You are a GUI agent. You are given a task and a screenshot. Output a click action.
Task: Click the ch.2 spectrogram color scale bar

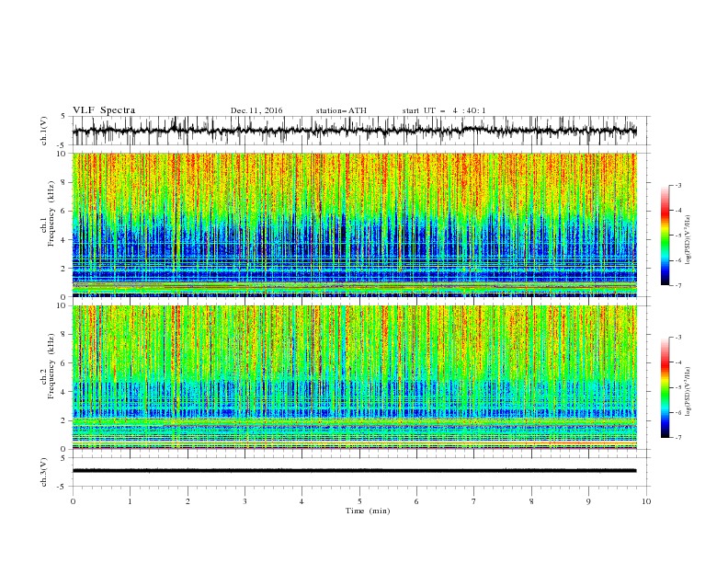pyautogui.click(x=665, y=387)
